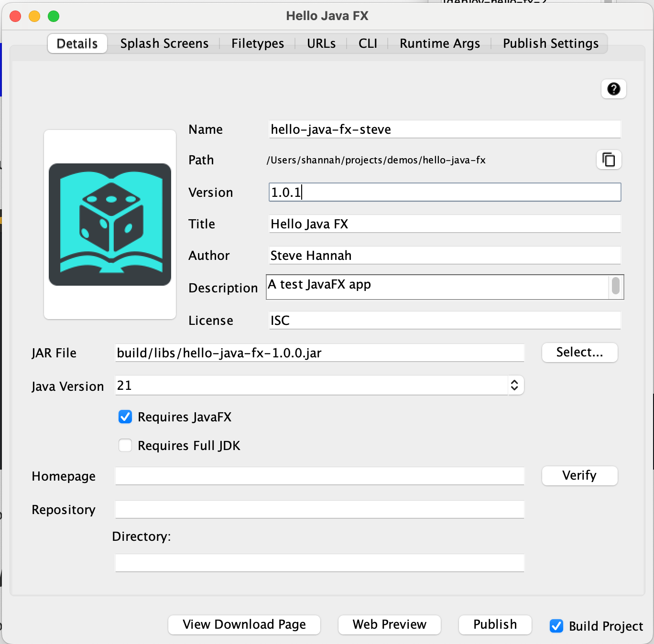Screen dimensions: 654x644
Task: Click the path text /Users/shannah/projects/demos/hello-java-fx
Action: click(376, 160)
